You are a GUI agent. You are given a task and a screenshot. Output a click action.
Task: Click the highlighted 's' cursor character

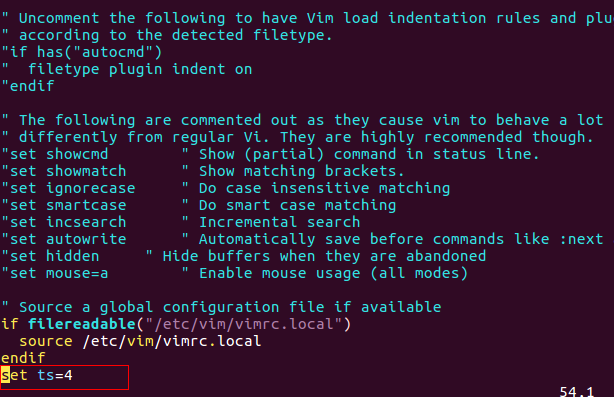coord(5,375)
